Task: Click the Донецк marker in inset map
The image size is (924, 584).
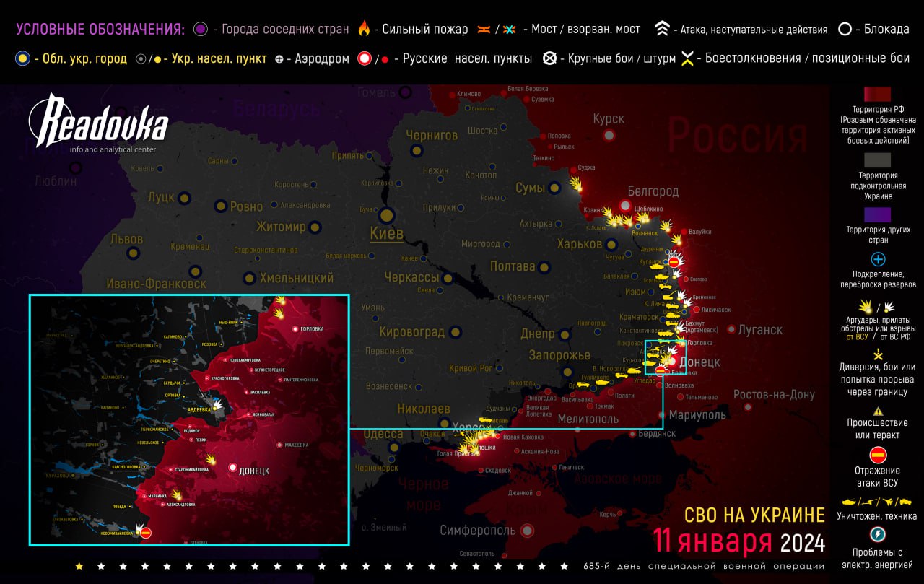Action: coord(232,468)
